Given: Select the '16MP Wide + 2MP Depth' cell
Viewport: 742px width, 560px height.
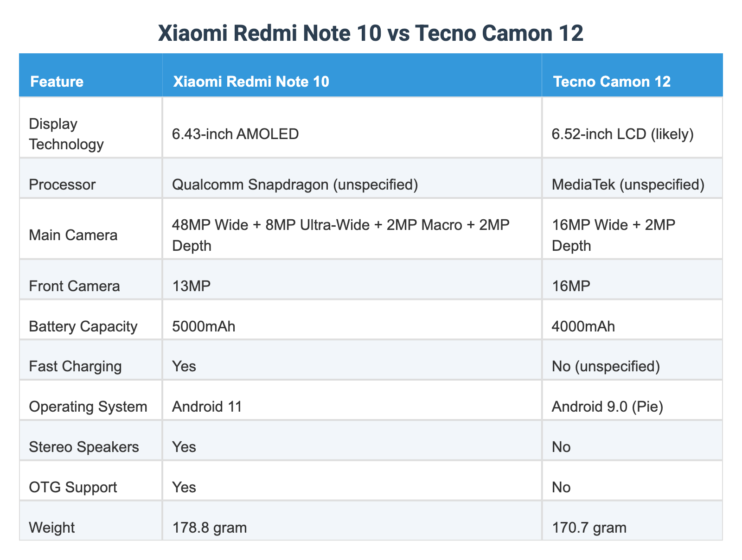Looking at the screenshot, I should (x=613, y=235).
